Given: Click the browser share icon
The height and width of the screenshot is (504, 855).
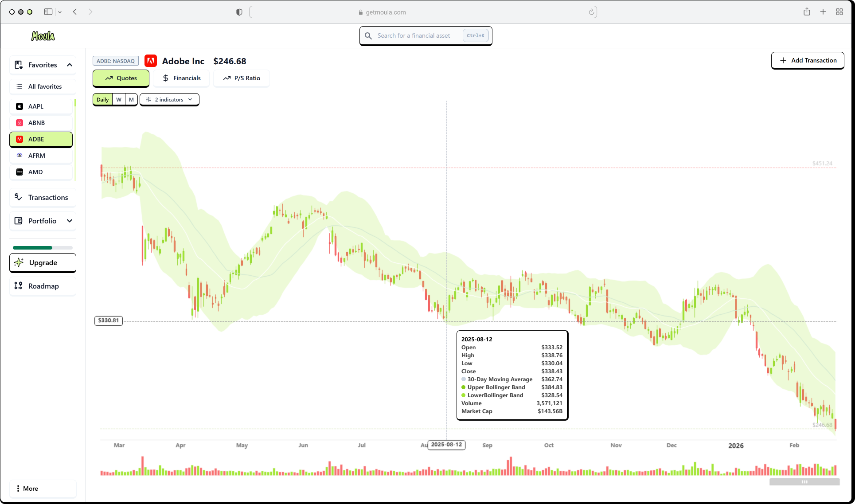Looking at the screenshot, I should point(807,12).
